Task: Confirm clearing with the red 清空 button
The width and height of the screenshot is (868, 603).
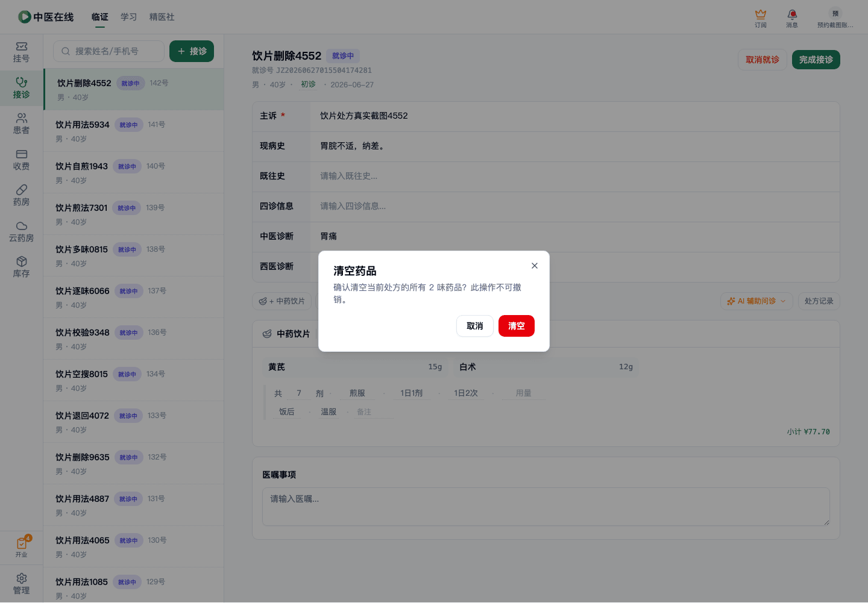Action: click(x=516, y=326)
